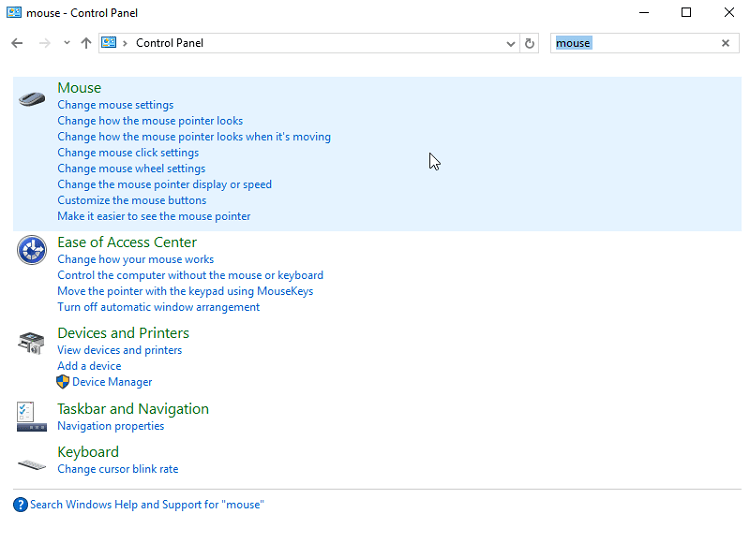Click the Ease of Access Center icon
Screen dimensions: 750x543
(x=32, y=250)
